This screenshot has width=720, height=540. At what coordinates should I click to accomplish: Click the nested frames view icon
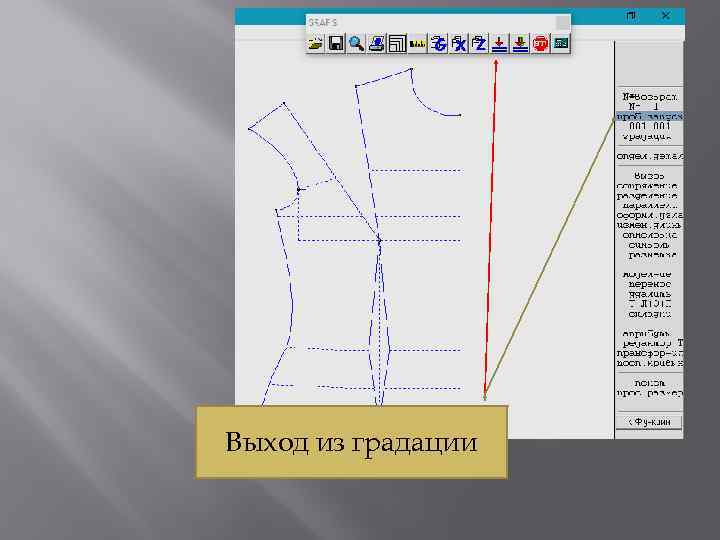click(397, 44)
